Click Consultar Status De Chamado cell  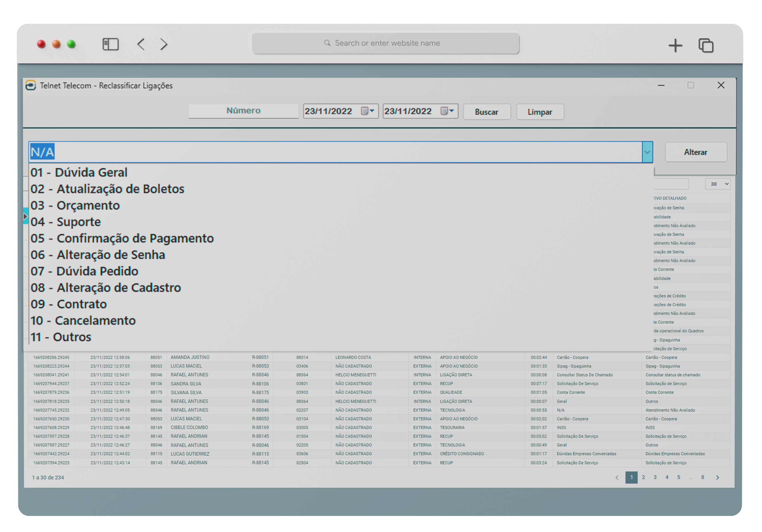click(585, 375)
